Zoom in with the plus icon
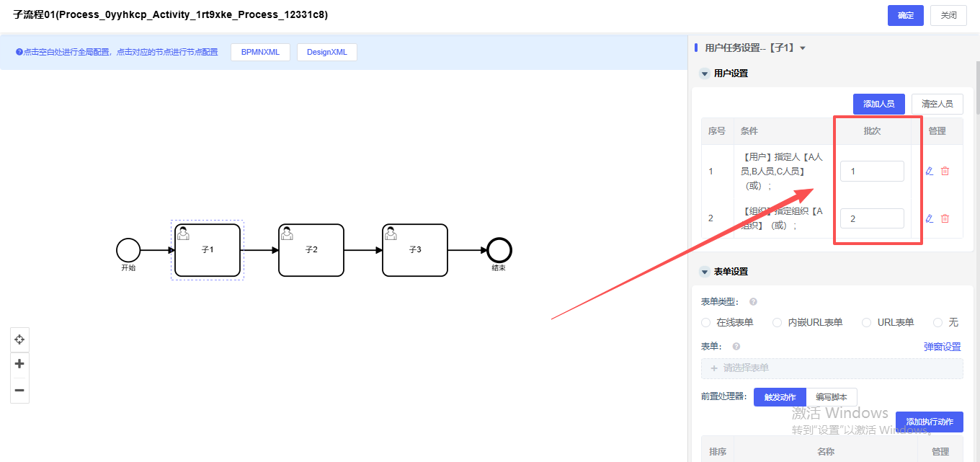The width and height of the screenshot is (980, 462). [19, 364]
